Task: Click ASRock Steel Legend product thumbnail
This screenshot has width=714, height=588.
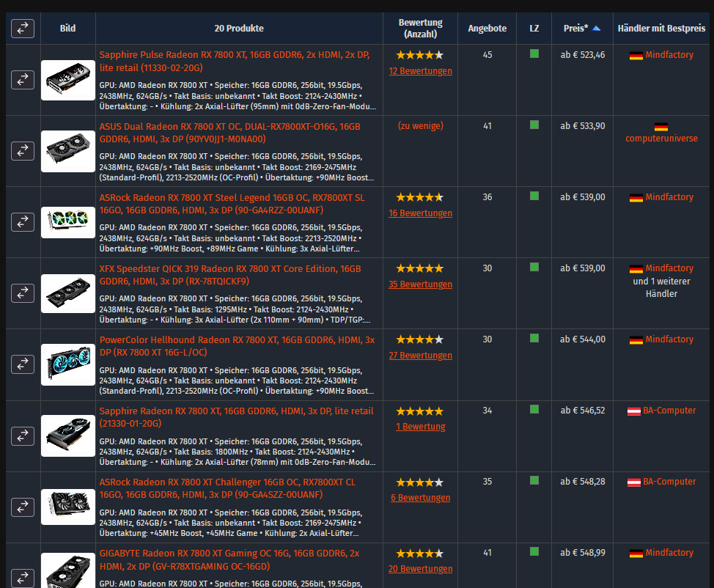Action: pos(68,222)
